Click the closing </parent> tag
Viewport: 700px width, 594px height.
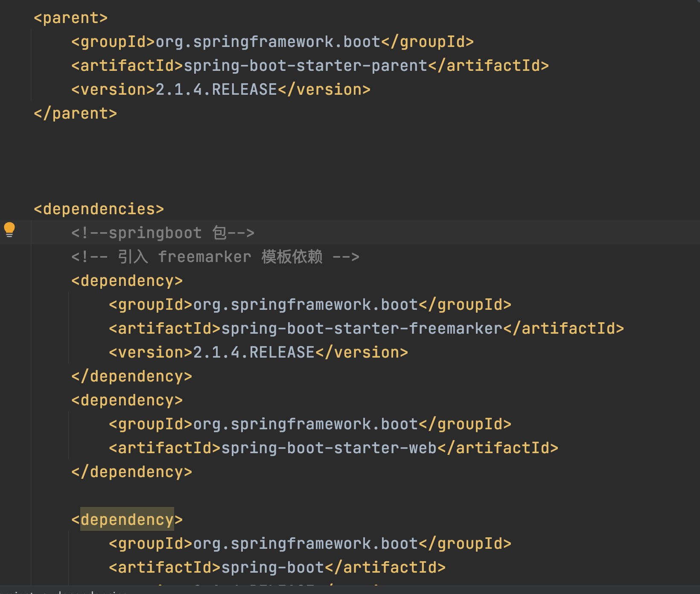[76, 114]
